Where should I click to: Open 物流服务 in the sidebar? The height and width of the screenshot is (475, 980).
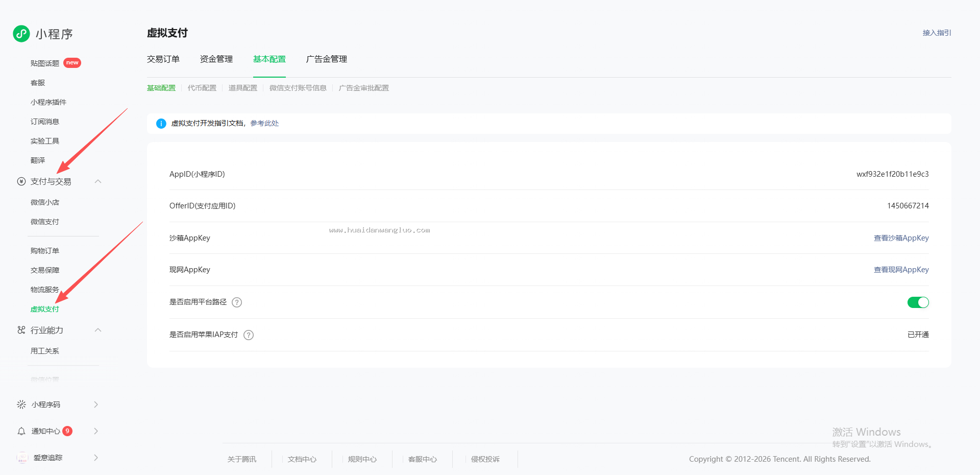[x=45, y=290]
